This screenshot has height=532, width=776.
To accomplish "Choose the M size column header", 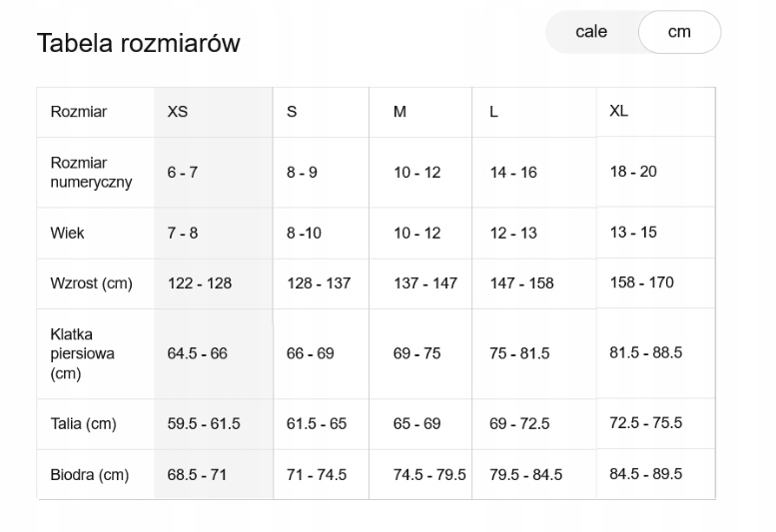I will (x=399, y=112).
